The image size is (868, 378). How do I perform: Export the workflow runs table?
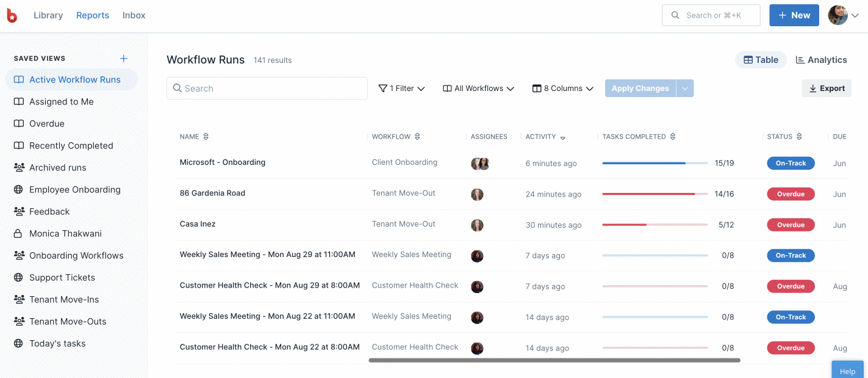coord(827,89)
